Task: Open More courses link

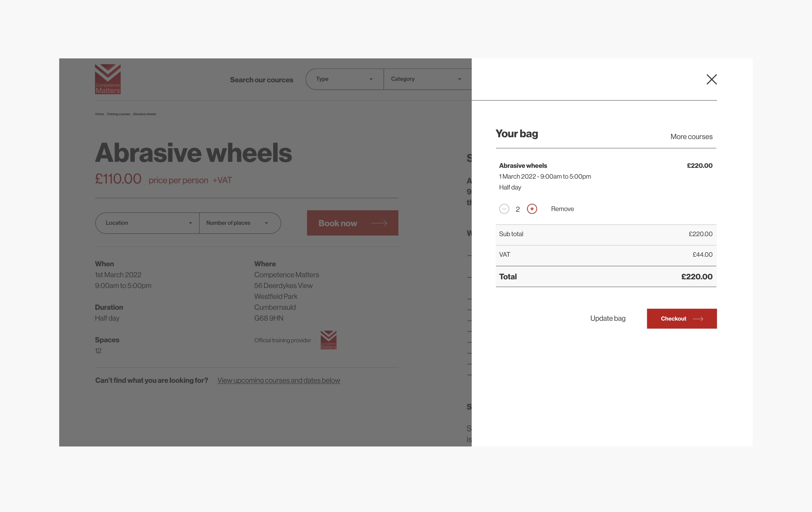Action: click(x=691, y=137)
